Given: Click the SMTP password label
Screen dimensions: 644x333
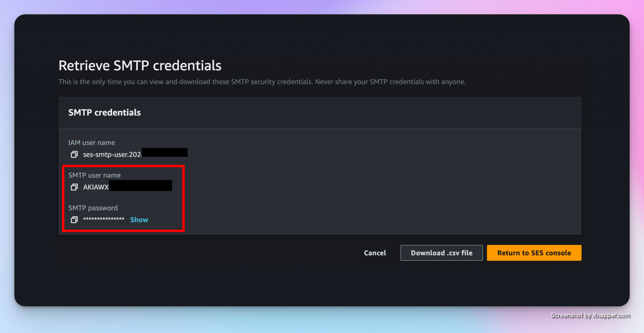Looking at the screenshot, I should (93, 208).
